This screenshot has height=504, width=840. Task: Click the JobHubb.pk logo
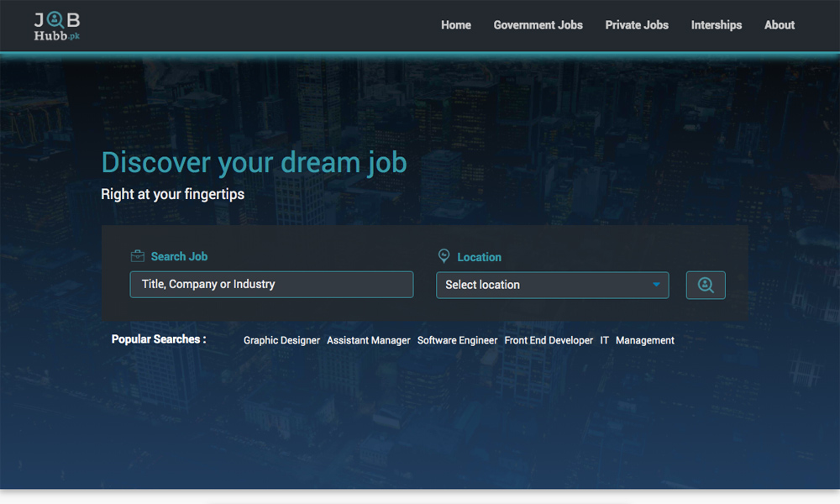click(x=57, y=26)
